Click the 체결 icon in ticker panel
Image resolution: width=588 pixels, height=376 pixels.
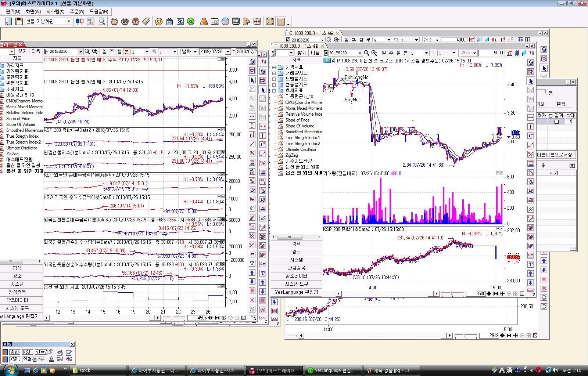click(69, 355)
